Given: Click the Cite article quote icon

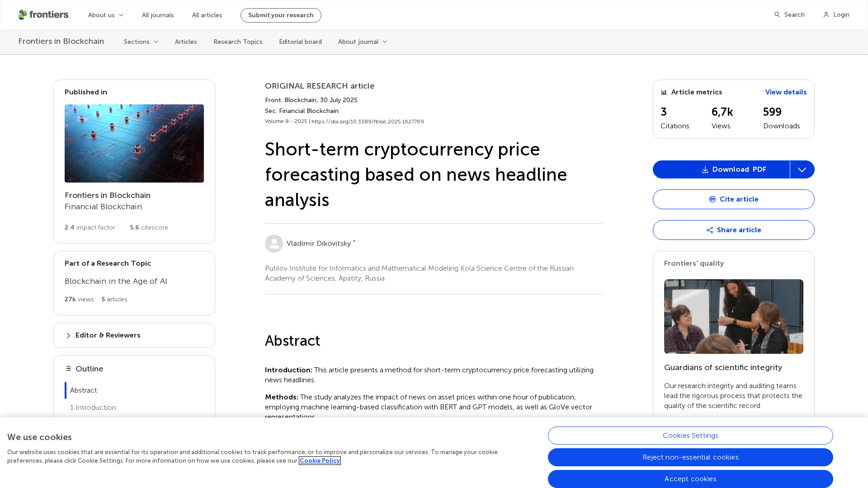Looking at the screenshot, I should (x=712, y=199).
